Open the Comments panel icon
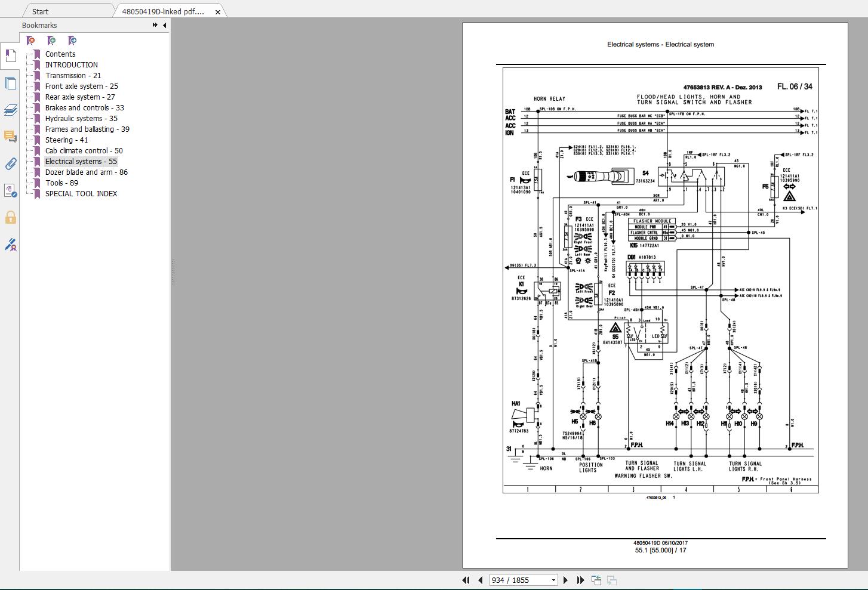The height and width of the screenshot is (590, 868). click(x=10, y=137)
